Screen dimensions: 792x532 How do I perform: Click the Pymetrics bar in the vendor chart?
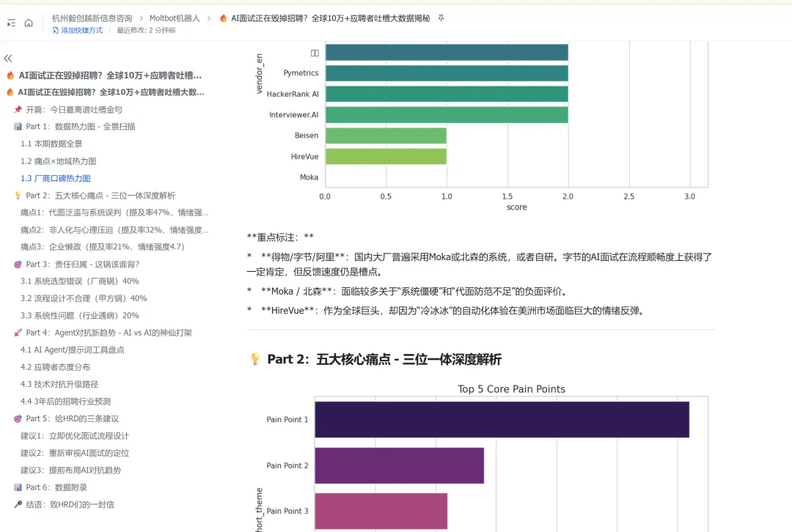(447, 73)
